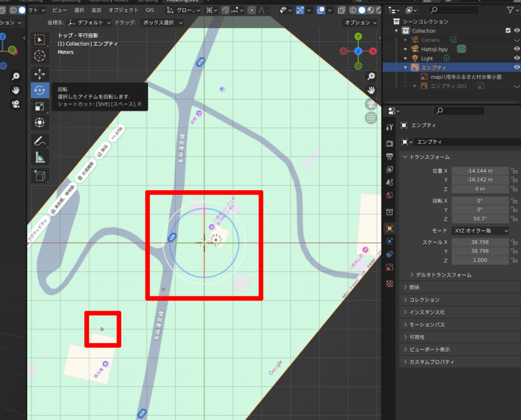Open the オブジェクト menu

click(123, 10)
